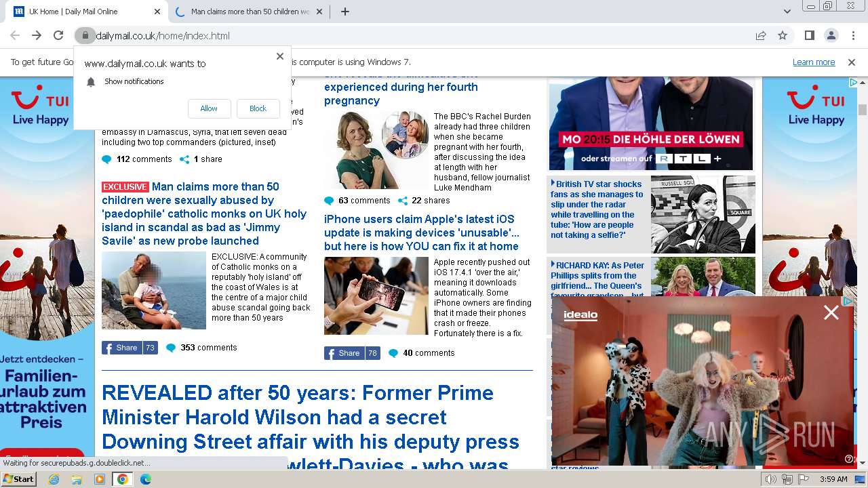Open the Rachel Burden article thumbnail
Viewport: 868px width, 488px height.
click(376, 150)
